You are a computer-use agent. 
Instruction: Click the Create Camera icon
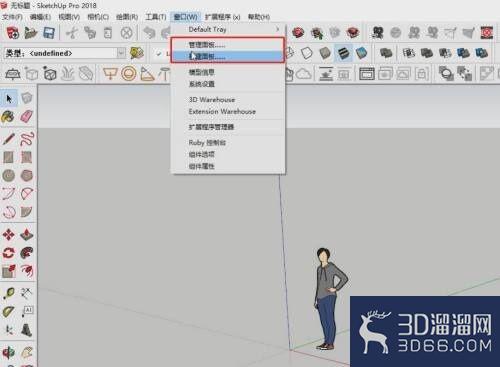pyautogui.click(x=377, y=33)
